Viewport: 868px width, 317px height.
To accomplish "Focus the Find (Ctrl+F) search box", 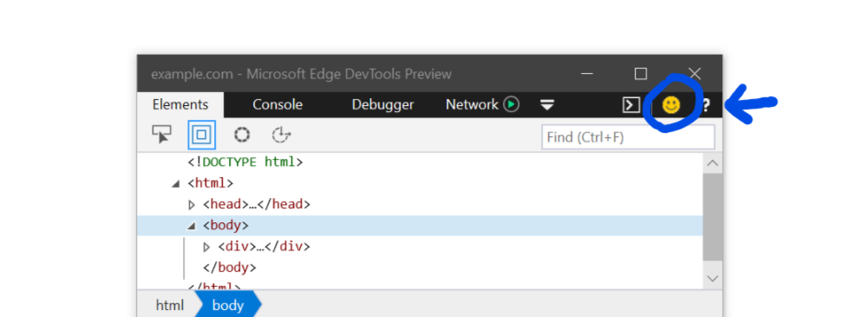I will [x=628, y=137].
